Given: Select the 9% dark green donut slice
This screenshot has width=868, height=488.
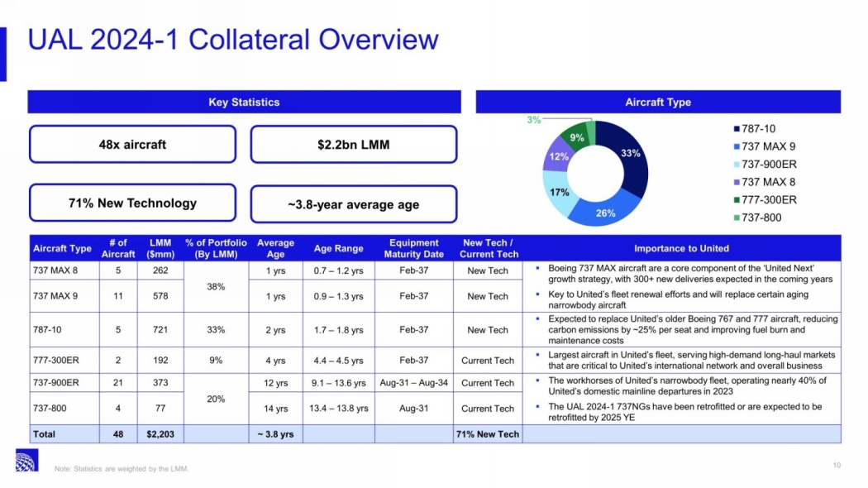Looking at the screenshot, I should pos(576,136).
